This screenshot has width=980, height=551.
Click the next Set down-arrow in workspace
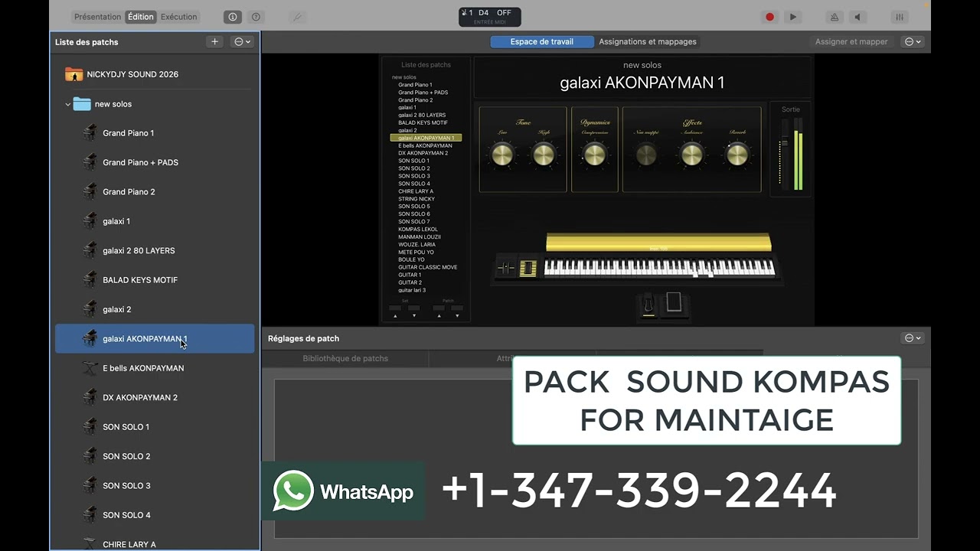point(414,315)
